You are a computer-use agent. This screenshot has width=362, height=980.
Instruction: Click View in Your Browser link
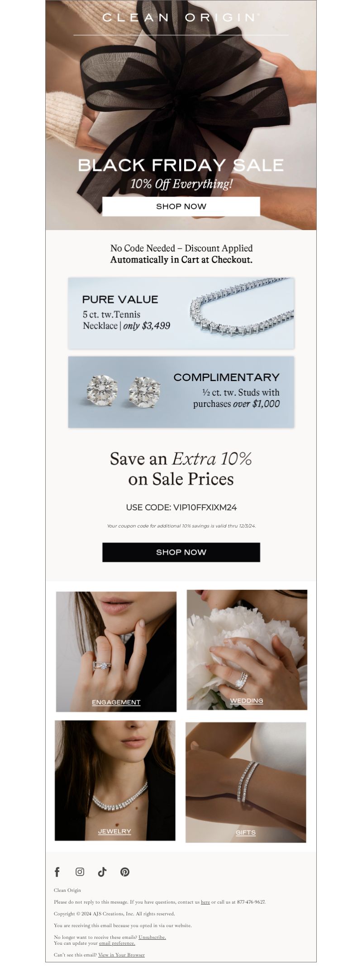[121, 955]
